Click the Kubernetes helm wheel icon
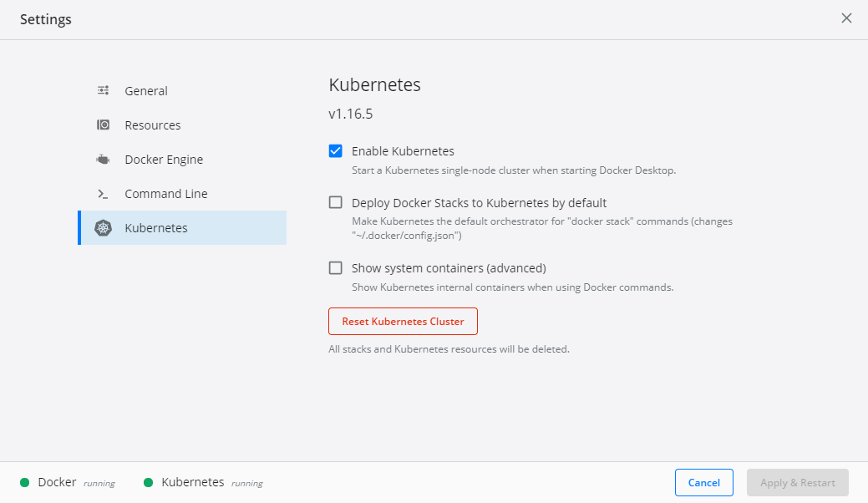Screen dimensions: 868x503 (x=104, y=228)
